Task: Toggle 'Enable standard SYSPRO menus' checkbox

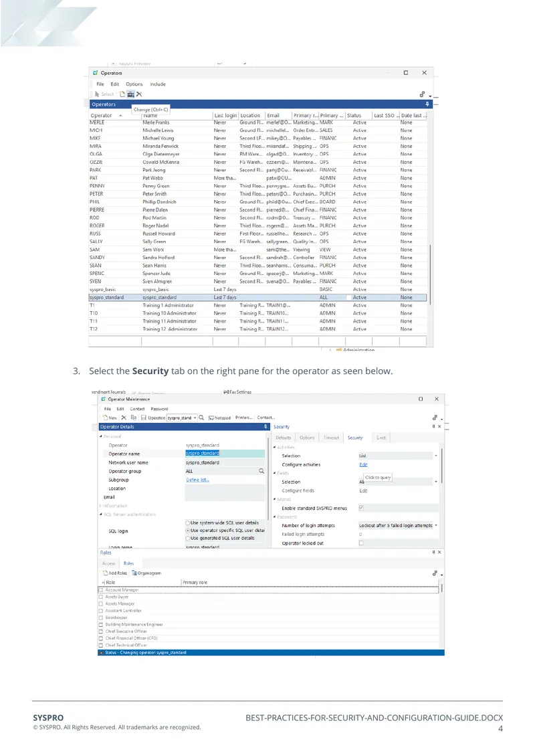Action: pos(361,508)
